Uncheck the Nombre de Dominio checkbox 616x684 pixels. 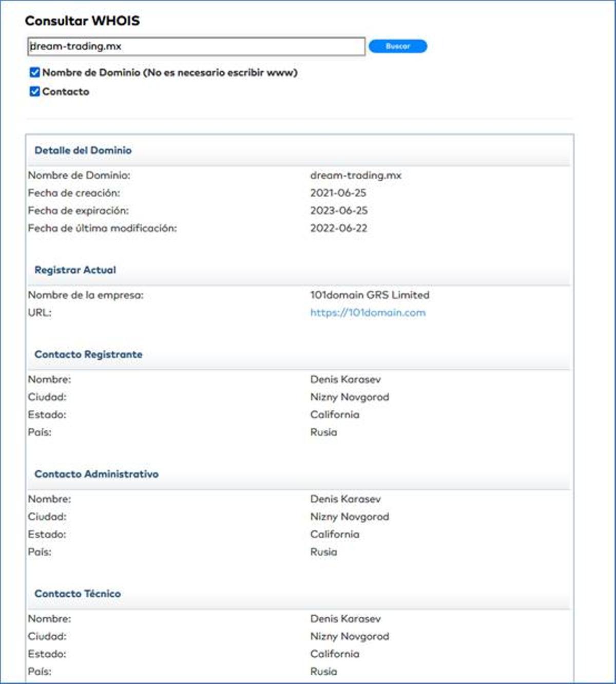pos(34,72)
